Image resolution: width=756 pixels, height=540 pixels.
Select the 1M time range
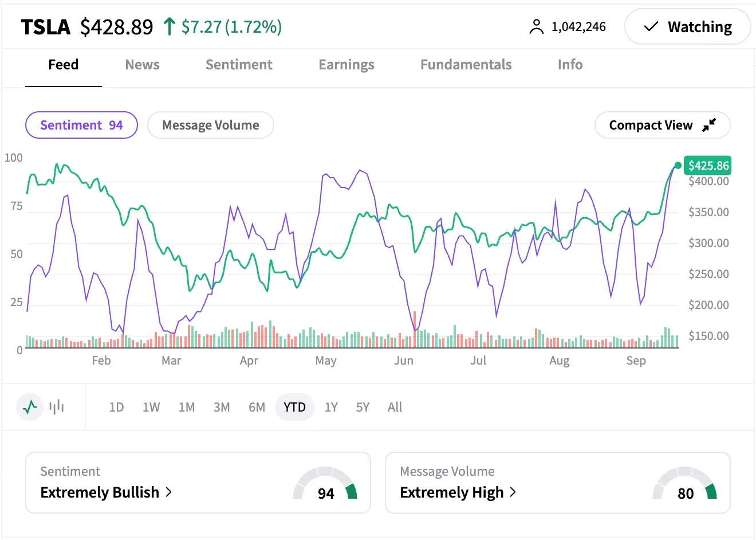[187, 407]
